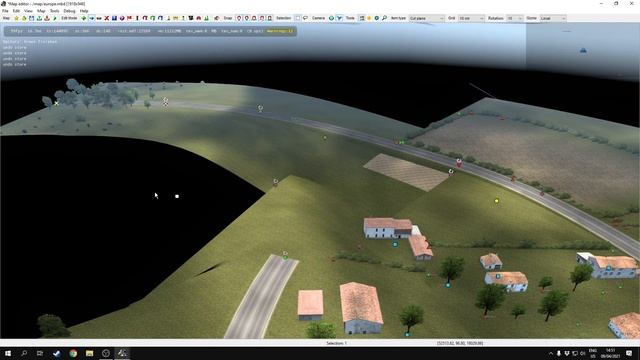The image size is (640, 360).
Task: Click the green circle icon in Tools group
Action: [x=377, y=18]
